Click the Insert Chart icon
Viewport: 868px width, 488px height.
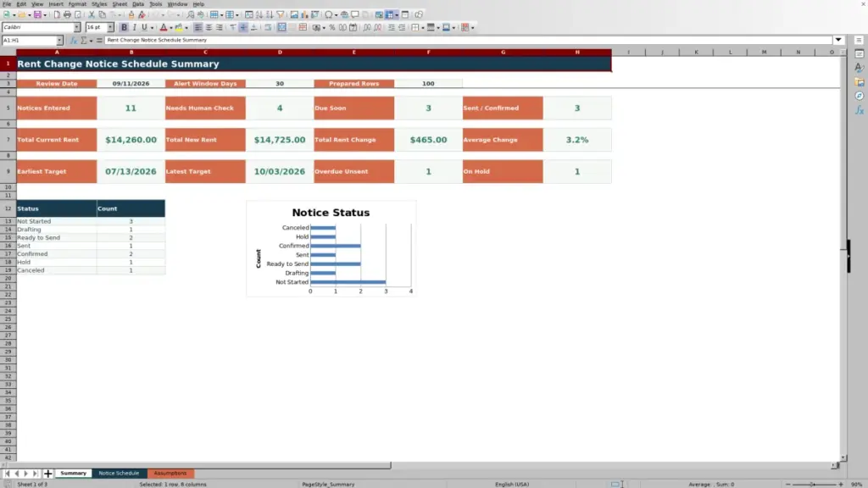(x=304, y=14)
